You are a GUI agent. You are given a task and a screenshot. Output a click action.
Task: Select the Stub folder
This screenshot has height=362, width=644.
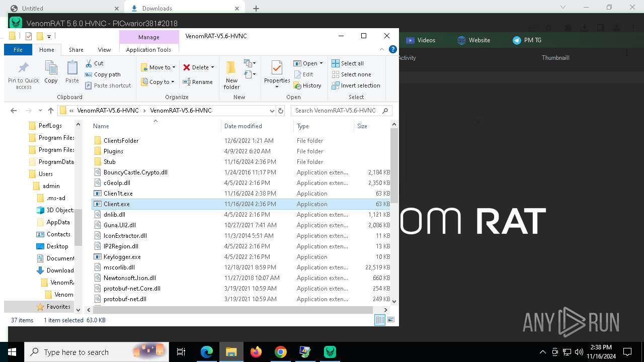click(109, 162)
